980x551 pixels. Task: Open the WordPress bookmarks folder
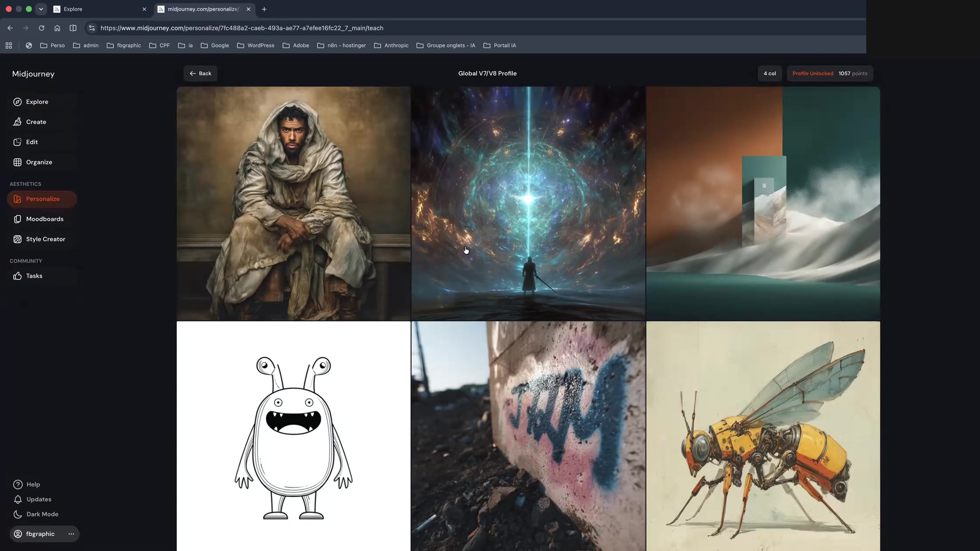coord(256,45)
